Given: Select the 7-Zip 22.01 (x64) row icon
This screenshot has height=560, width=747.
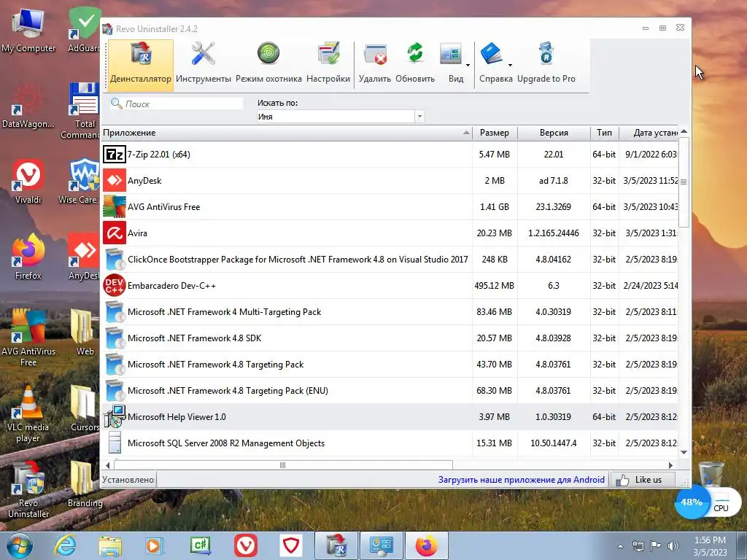Looking at the screenshot, I should click(x=115, y=155).
